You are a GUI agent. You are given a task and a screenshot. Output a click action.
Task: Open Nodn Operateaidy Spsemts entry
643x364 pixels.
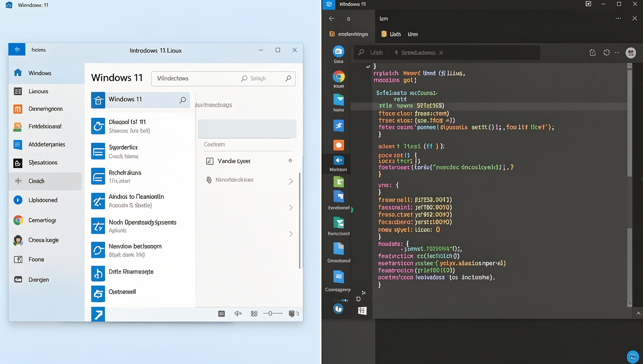141,226
